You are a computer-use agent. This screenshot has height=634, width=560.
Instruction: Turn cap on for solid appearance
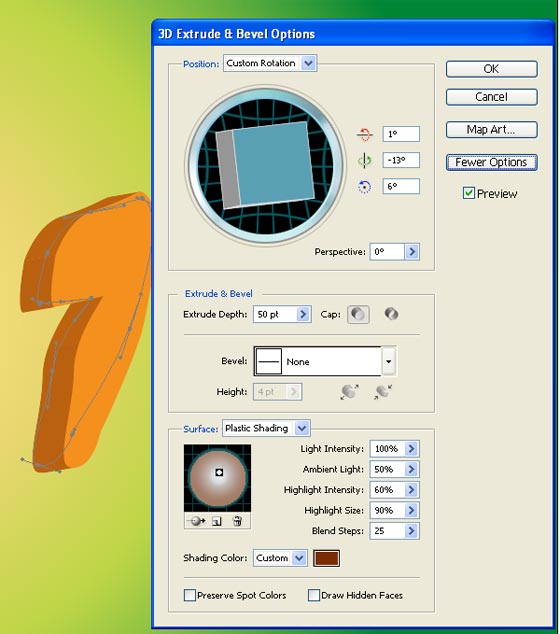pyautogui.click(x=358, y=314)
